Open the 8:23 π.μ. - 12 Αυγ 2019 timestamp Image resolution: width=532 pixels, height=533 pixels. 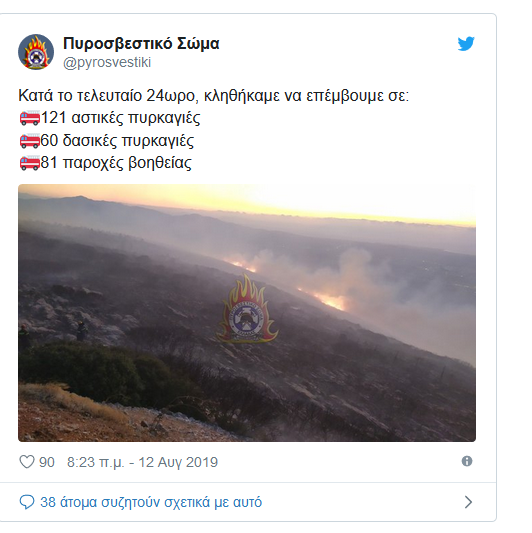pos(142,462)
